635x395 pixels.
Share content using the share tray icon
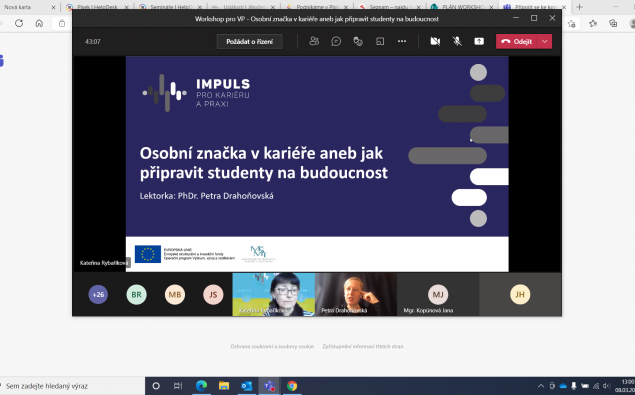(x=479, y=41)
